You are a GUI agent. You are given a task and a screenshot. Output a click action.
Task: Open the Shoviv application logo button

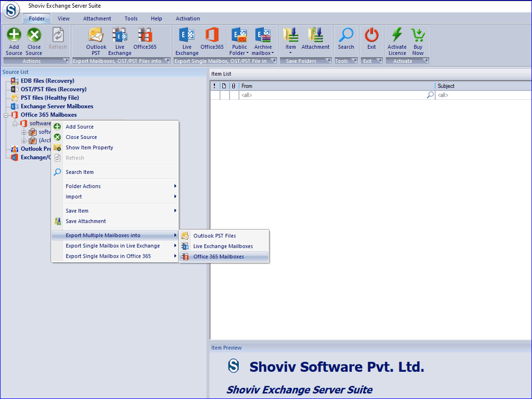tap(11, 10)
